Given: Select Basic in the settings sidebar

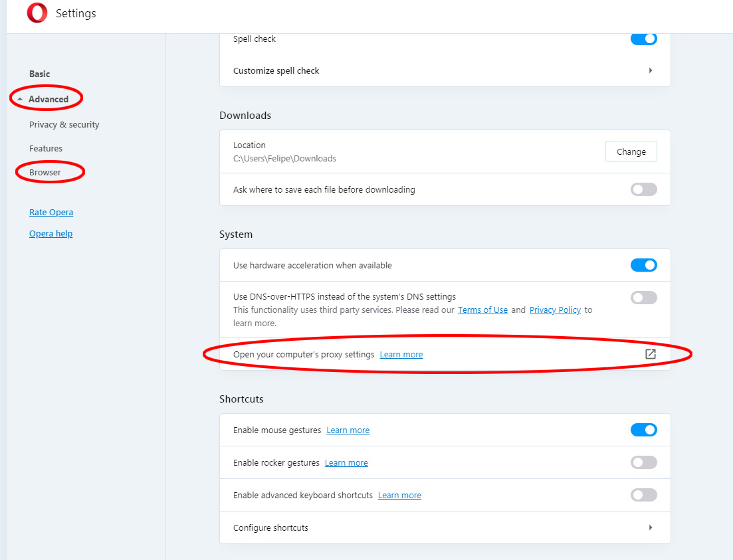Looking at the screenshot, I should pyautogui.click(x=39, y=74).
